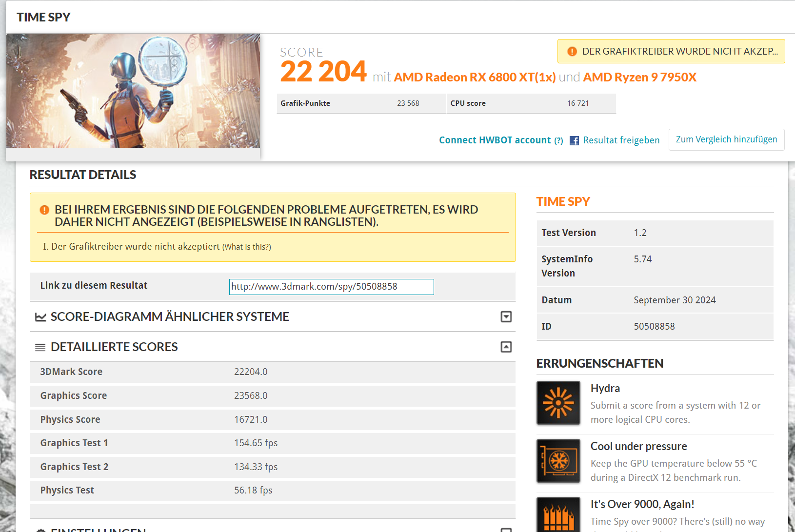Viewport: 795px width, 532px height.
Task: Click Graphics Test 1 value 154.65 fps
Action: (256, 443)
